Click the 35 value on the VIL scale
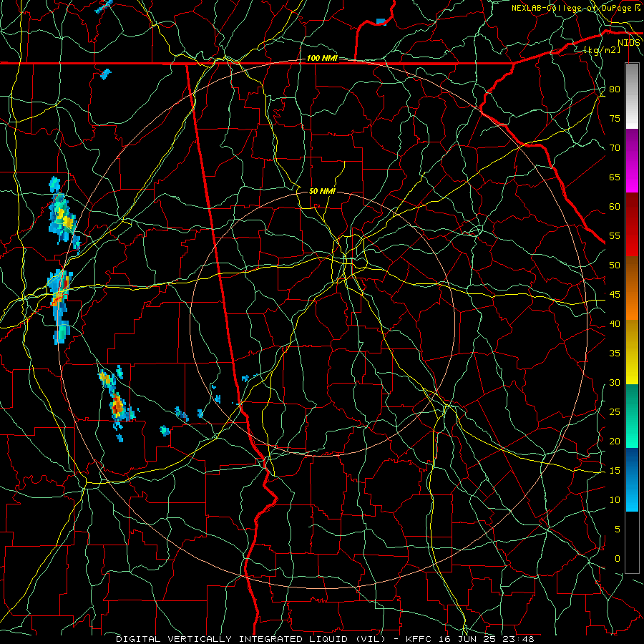 pos(615,353)
